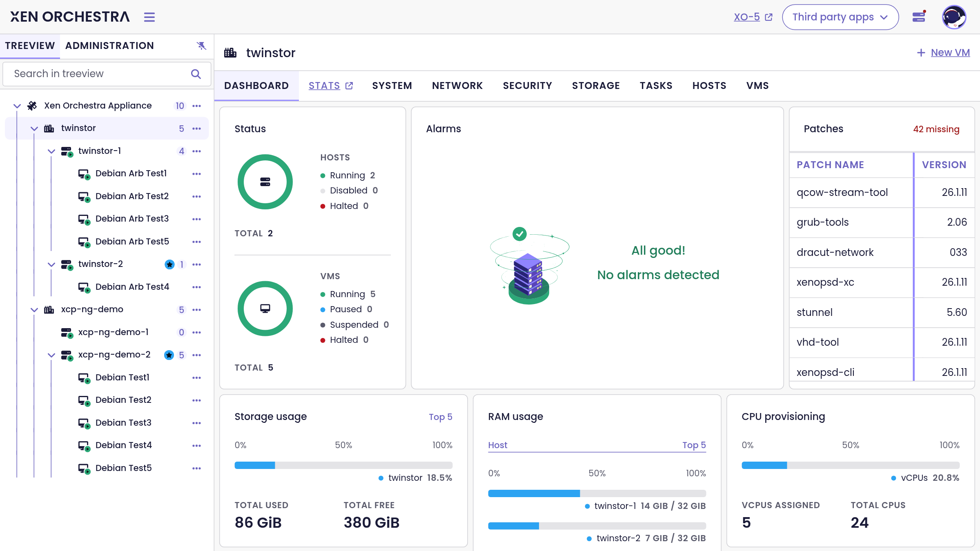The width and height of the screenshot is (980, 551).
Task: Click the master star badge on twinstor-2
Action: point(169,264)
